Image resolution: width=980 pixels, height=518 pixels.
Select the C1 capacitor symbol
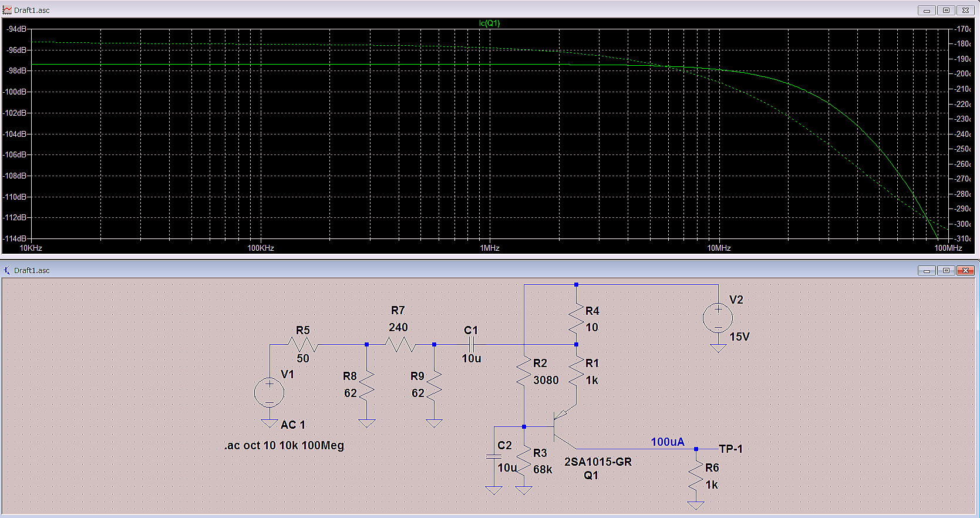point(471,344)
